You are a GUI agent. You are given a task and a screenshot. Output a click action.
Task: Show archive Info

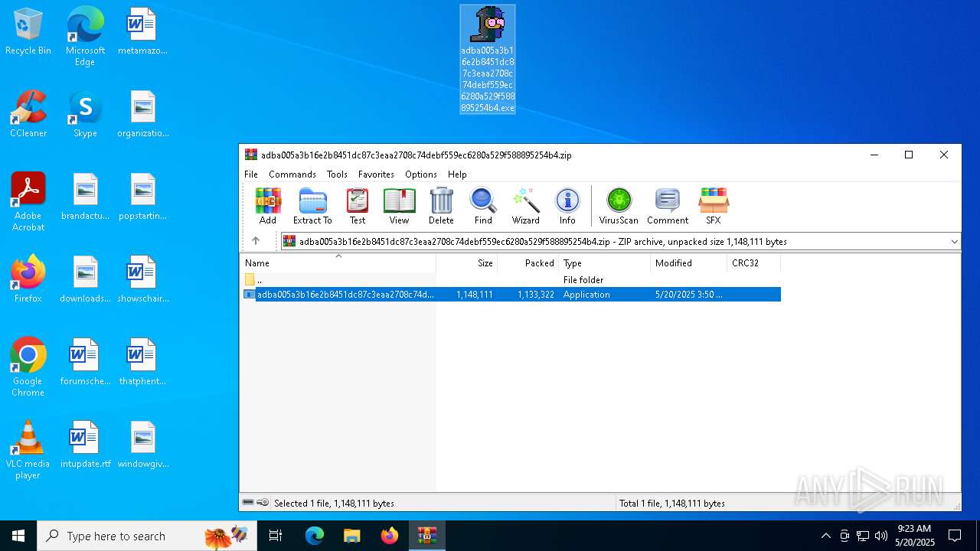pos(567,206)
